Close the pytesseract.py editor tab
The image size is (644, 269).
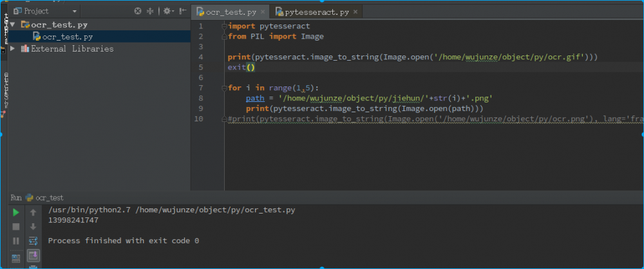tap(355, 12)
